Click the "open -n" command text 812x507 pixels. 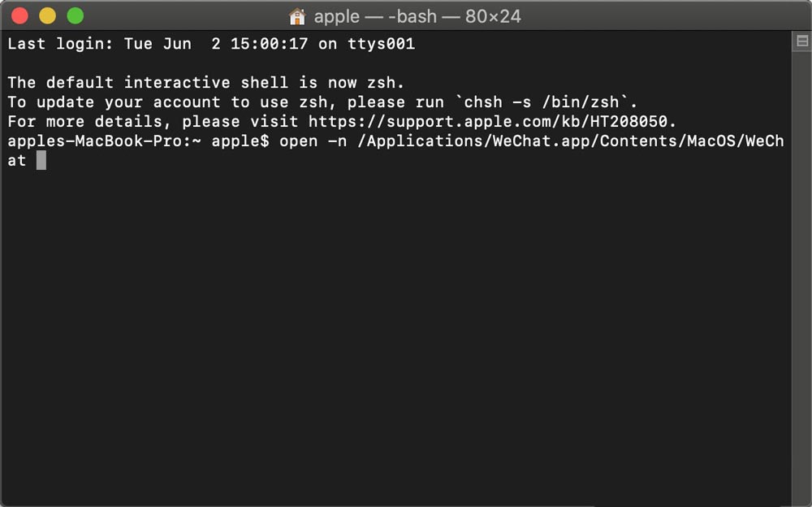coord(313,141)
